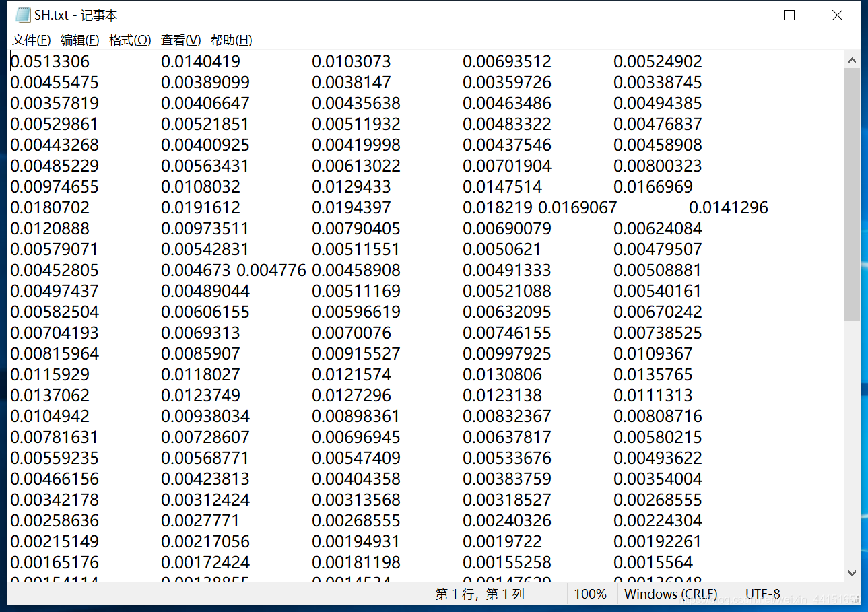The width and height of the screenshot is (868, 612).
Task: Click the value 0.018219
Action: point(498,208)
